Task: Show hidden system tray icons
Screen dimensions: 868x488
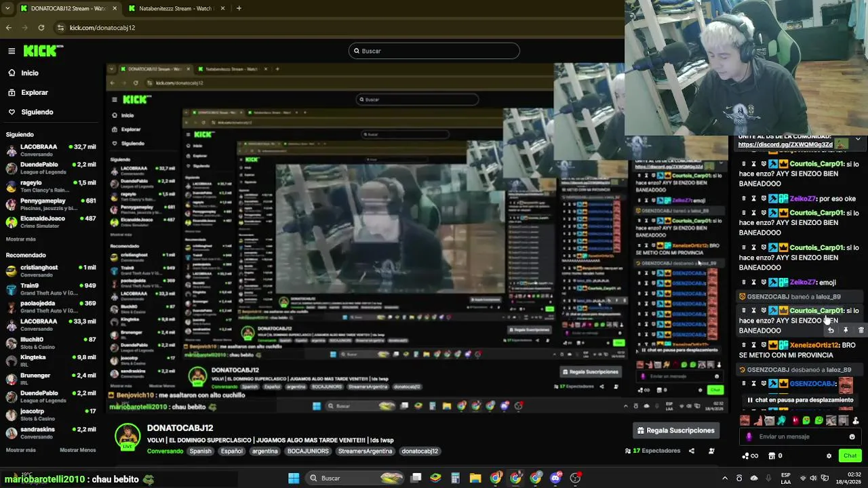Action: 725,478
